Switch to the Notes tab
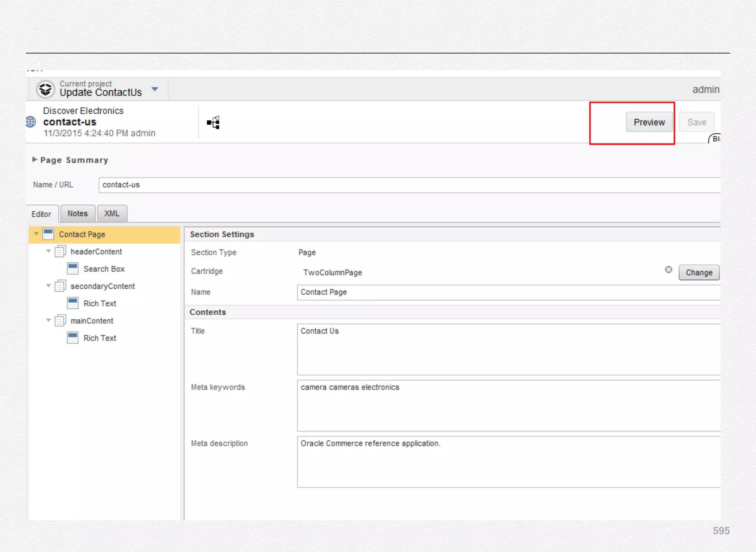 pyautogui.click(x=78, y=214)
